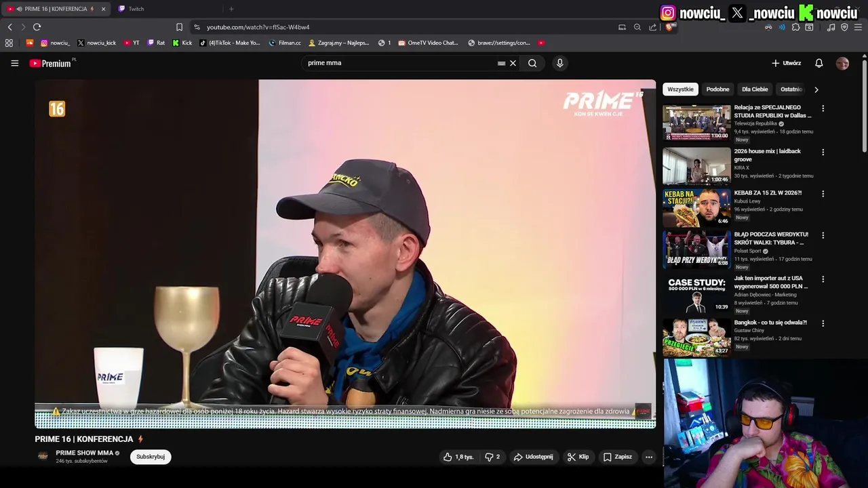Viewport: 868px width, 488px height.
Task: Open options for 'KEBAB NA 15 ZŁ' video
Action: tap(823, 194)
